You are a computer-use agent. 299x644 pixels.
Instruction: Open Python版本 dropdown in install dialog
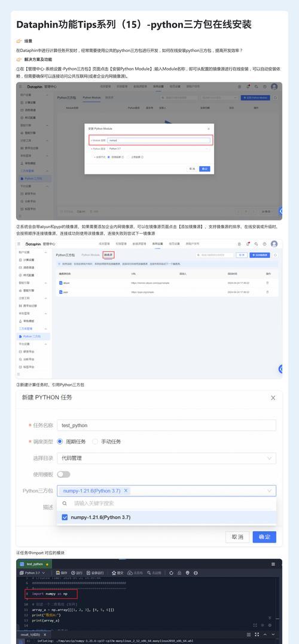click(158, 149)
